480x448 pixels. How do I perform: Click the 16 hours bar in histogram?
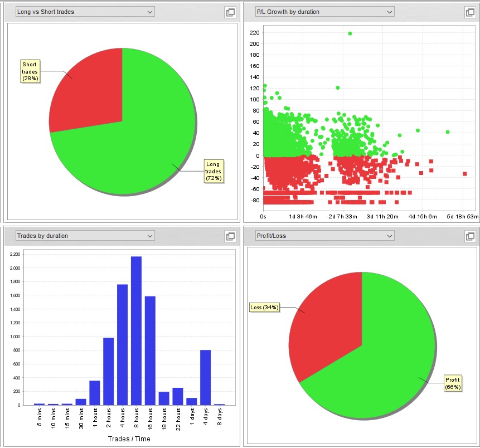[150, 350]
